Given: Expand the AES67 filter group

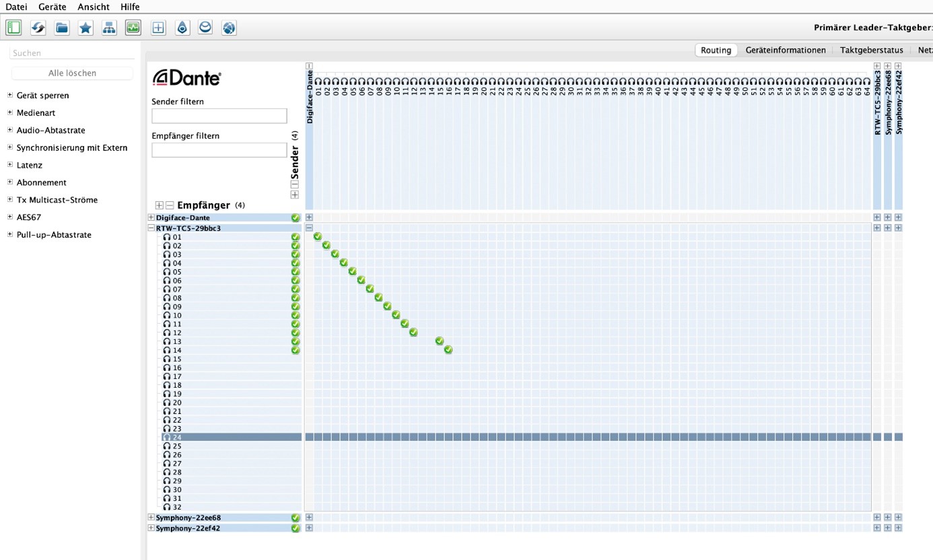Looking at the screenshot, I should 10,217.
